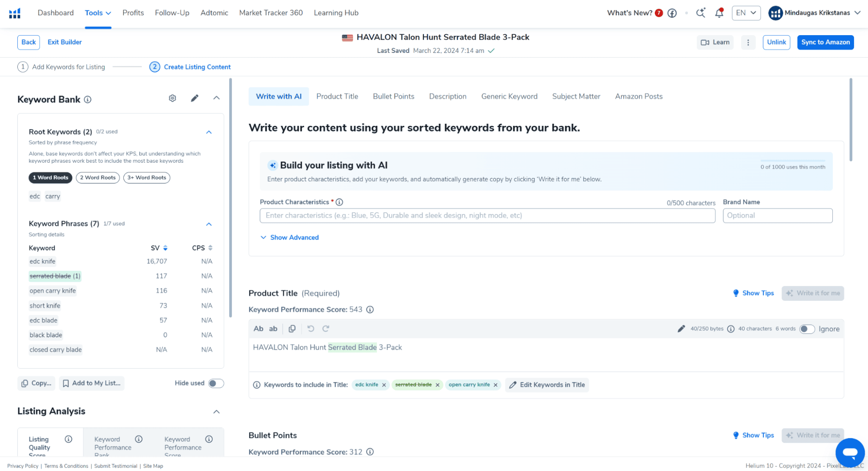
Task: Switch to Generic Keyword tab
Action: pyautogui.click(x=509, y=96)
